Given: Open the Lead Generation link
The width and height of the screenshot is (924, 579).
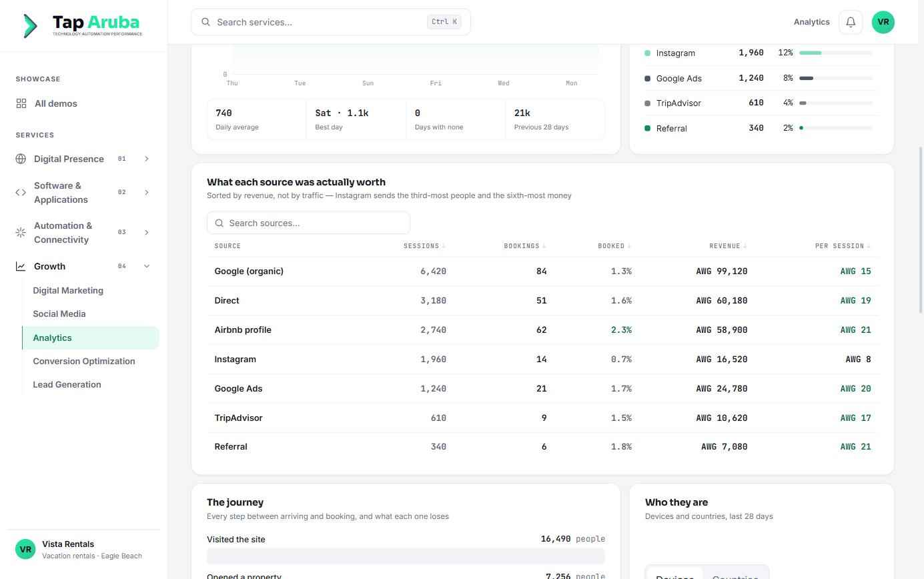Looking at the screenshot, I should pos(67,384).
